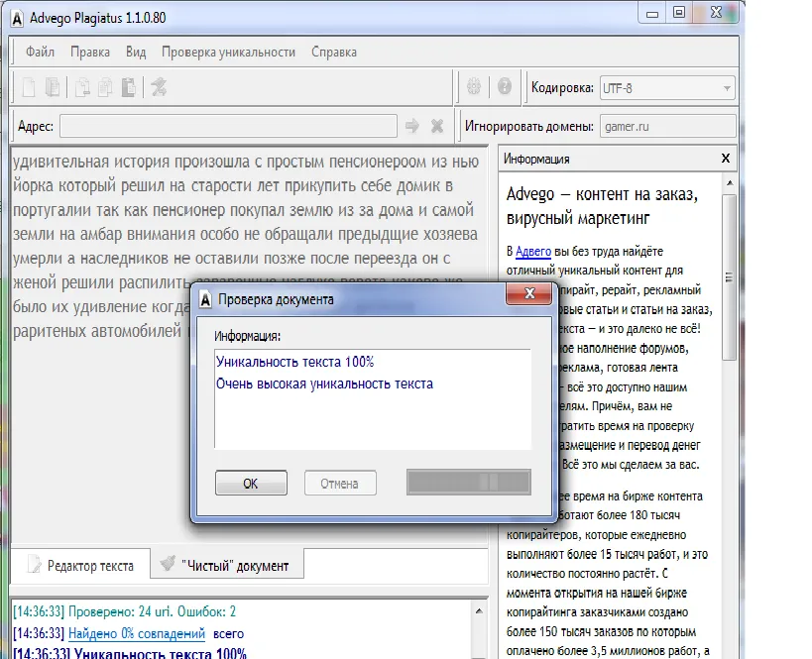The image size is (812, 659).
Task: Click the open document toolbar icon
Action: point(53,87)
